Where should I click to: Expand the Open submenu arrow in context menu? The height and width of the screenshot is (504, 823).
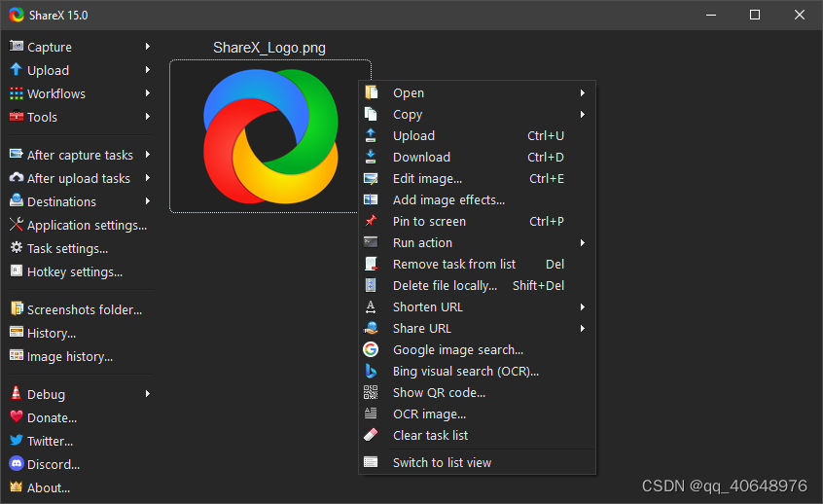[582, 93]
